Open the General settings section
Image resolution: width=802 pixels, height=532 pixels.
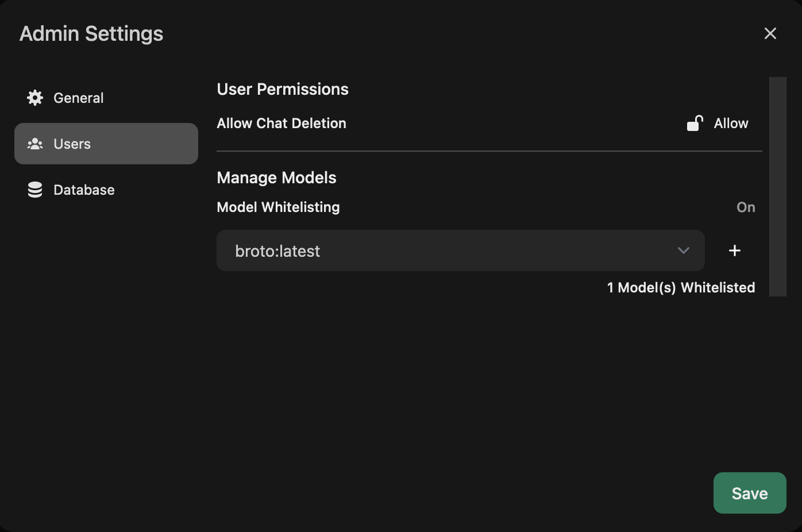pos(78,98)
